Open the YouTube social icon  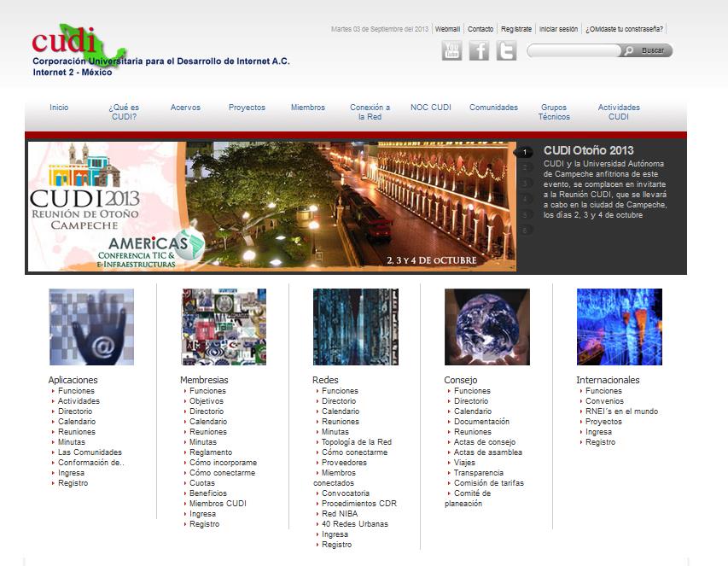click(451, 50)
